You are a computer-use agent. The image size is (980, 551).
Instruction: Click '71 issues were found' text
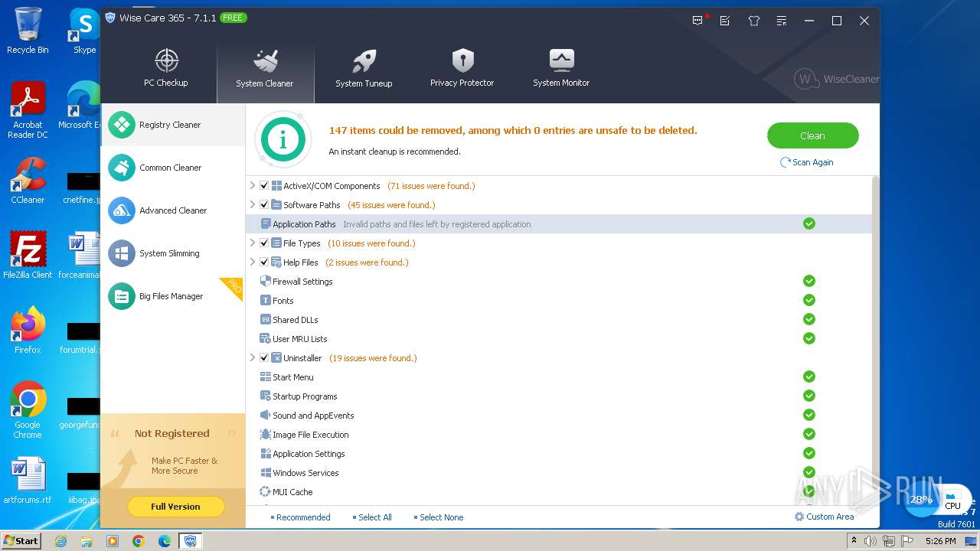coord(431,186)
